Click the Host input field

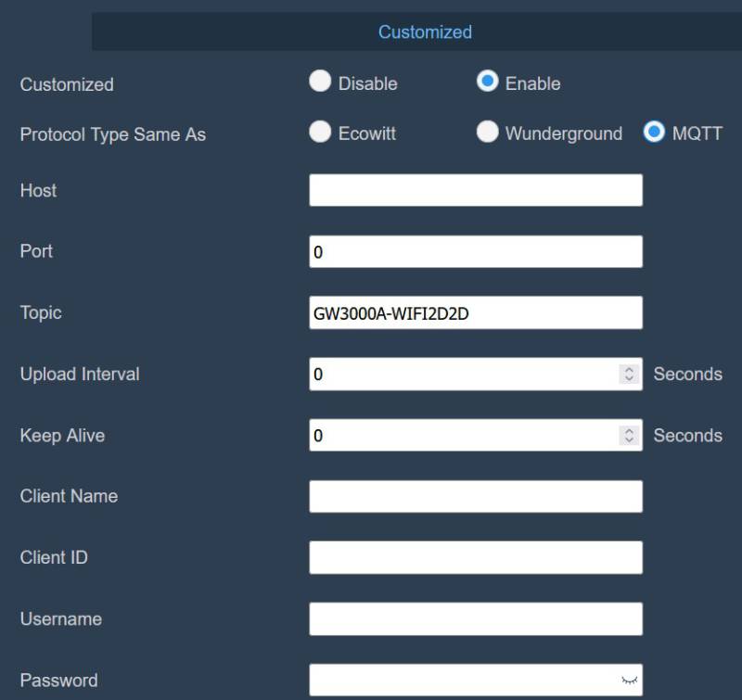pyautogui.click(x=475, y=190)
